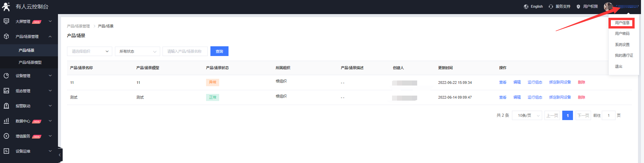Select 产品/场景模型 in the sidebar
The width and height of the screenshot is (644, 163).
point(30,62)
